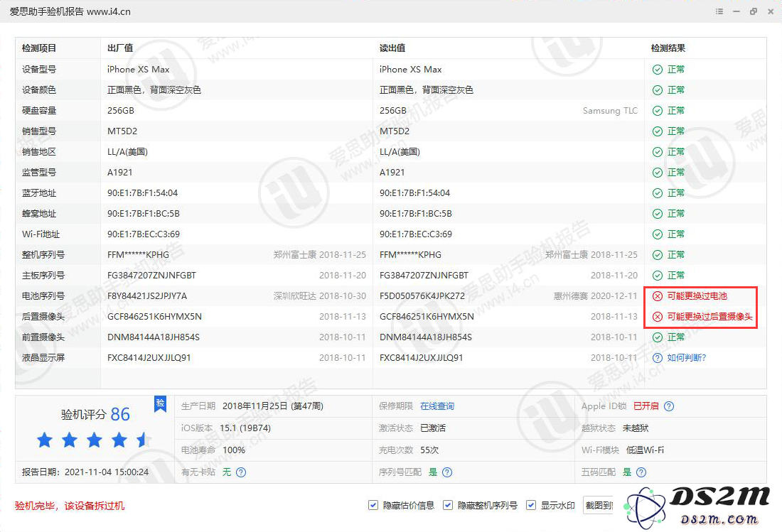Select factory battery serial F8Y84421JS2JPJY7A
This screenshot has height=532, width=782.
point(147,296)
